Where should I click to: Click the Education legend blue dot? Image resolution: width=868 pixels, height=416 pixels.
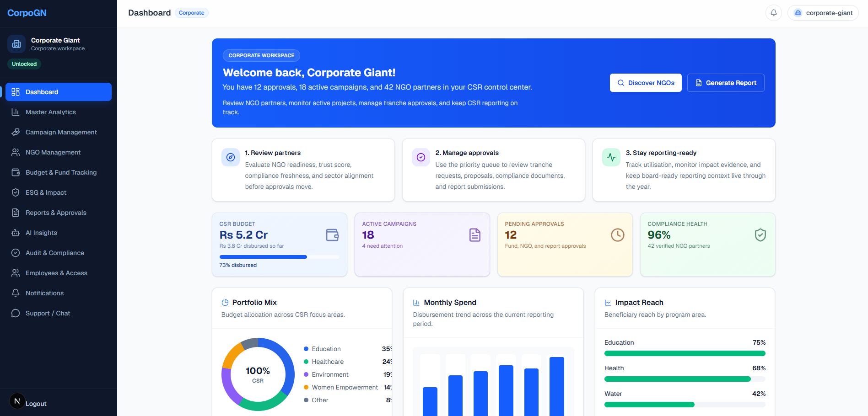coord(306,349)
